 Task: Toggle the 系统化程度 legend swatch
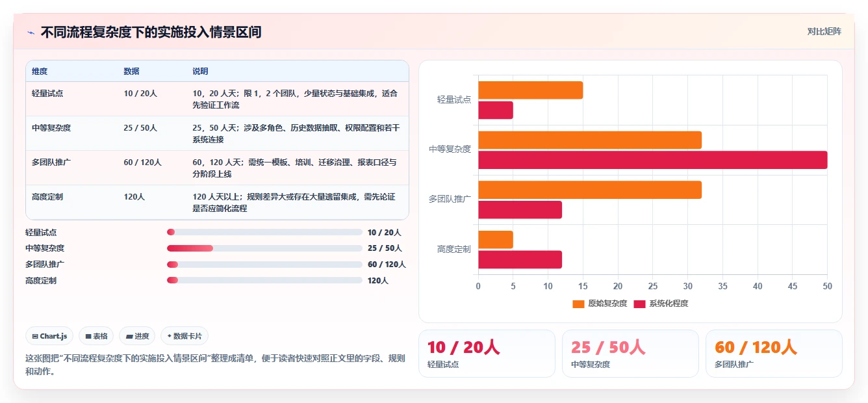click(x=639, y=304)
